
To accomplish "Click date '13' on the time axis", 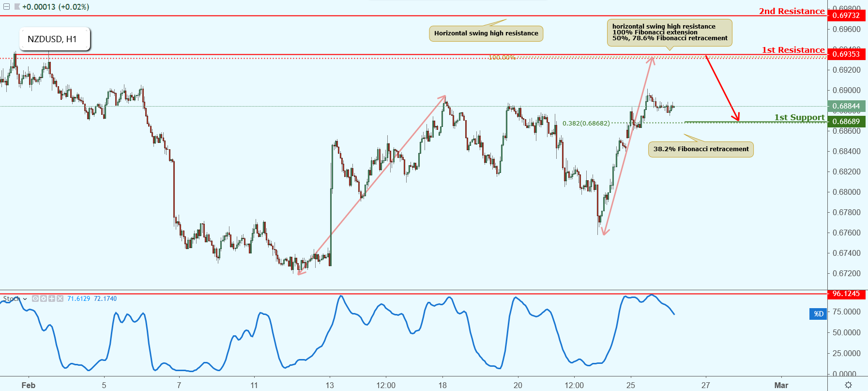I will pos(330,385).
